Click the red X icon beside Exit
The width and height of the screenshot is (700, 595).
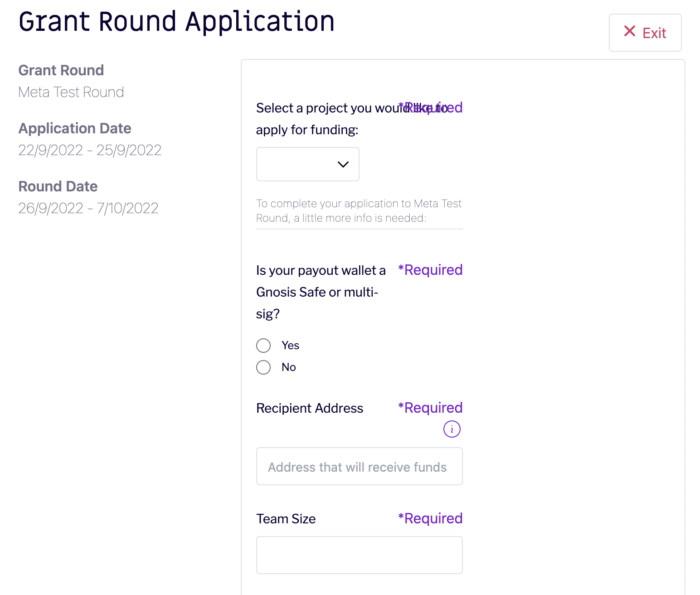[630, 31]
